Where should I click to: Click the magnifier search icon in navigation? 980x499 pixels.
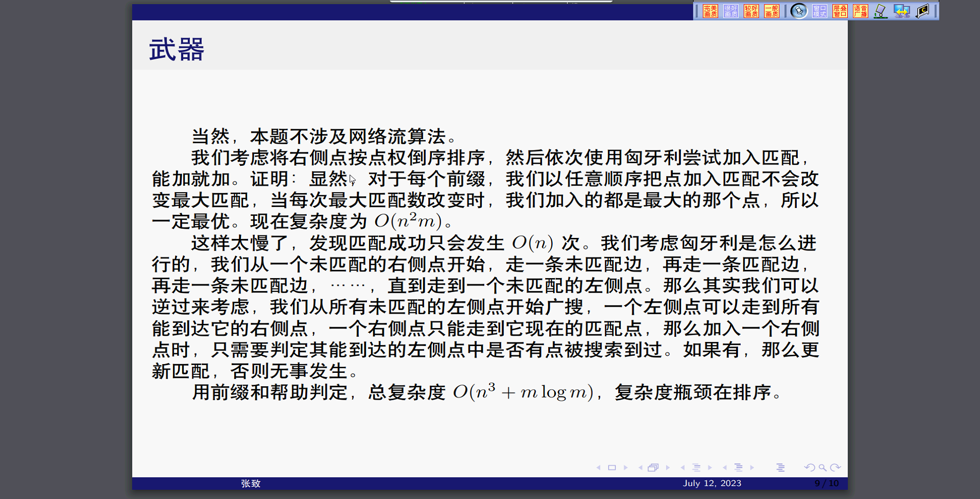point(822,468)
